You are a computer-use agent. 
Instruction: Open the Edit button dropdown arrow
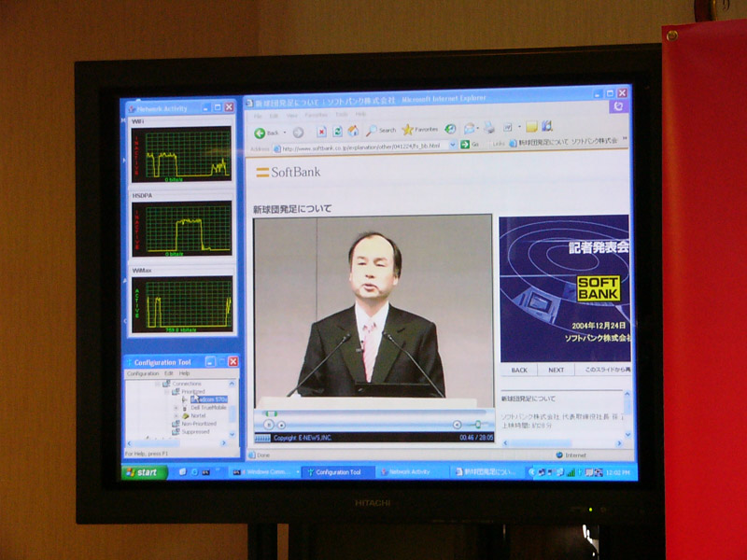pos(519,127)
